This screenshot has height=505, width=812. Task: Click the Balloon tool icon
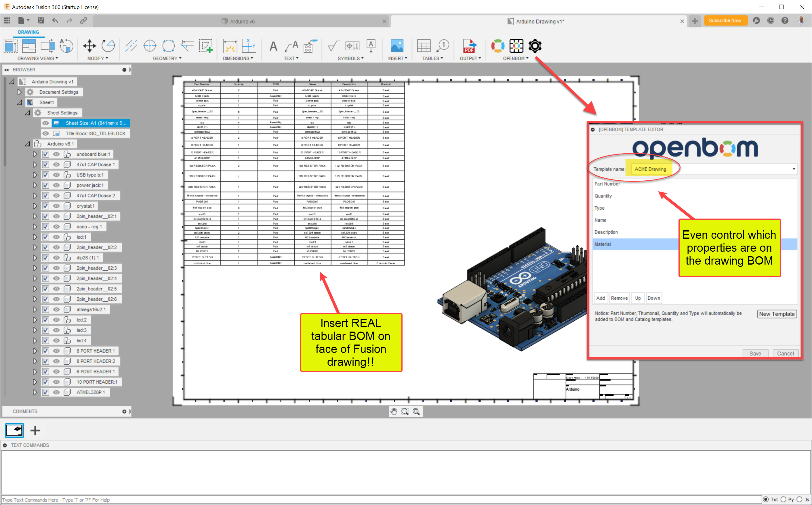[443, 46]
